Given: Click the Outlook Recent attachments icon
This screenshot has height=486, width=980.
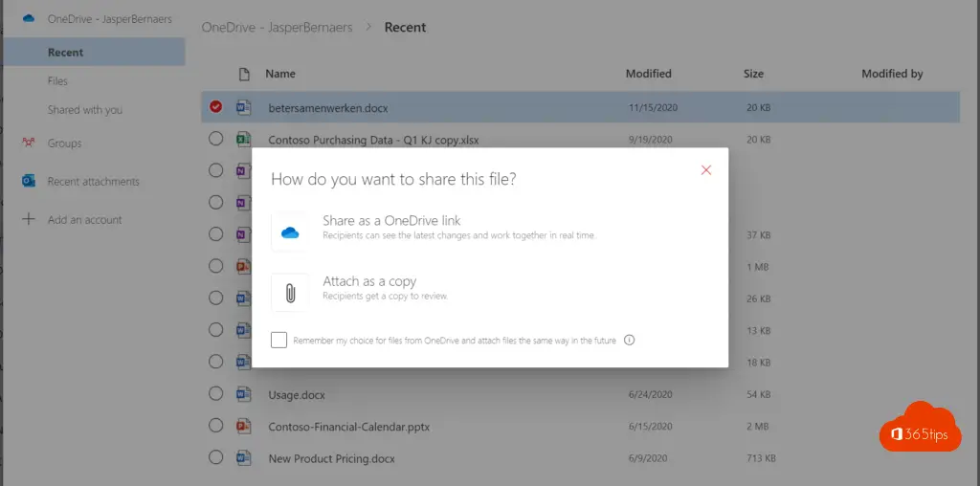Looking at the screenshot, I should point(28,181).
